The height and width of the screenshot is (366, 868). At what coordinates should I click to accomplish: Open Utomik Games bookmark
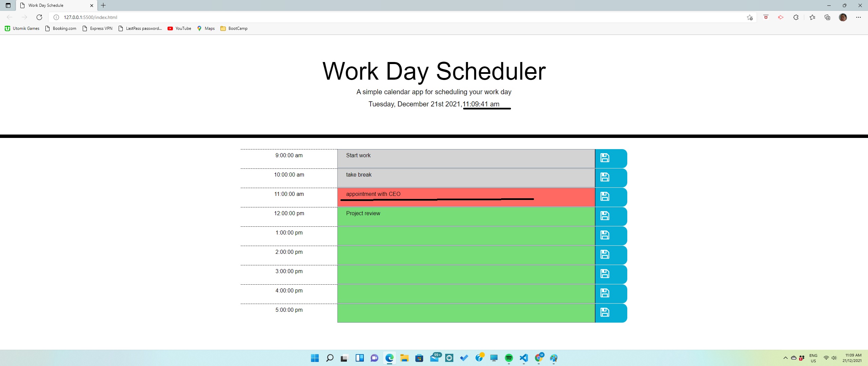click(22, 28)
